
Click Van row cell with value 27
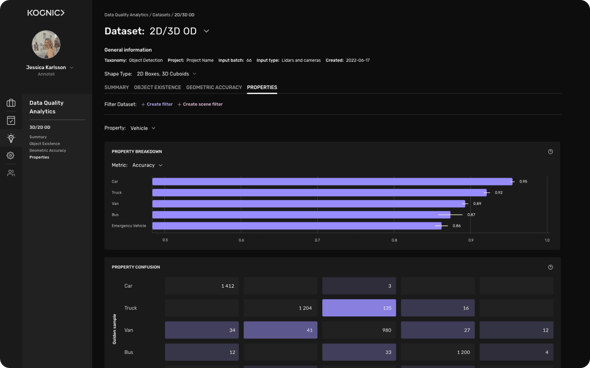438,330
